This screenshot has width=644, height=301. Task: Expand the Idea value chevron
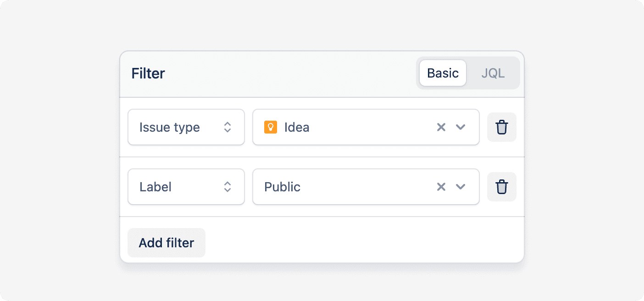(x=461, y=127)
